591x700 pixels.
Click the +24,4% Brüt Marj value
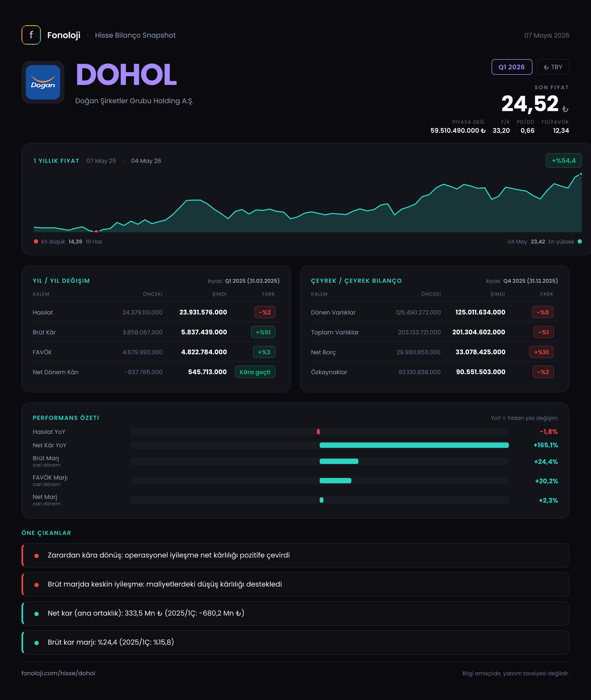(x=546, y=462)
